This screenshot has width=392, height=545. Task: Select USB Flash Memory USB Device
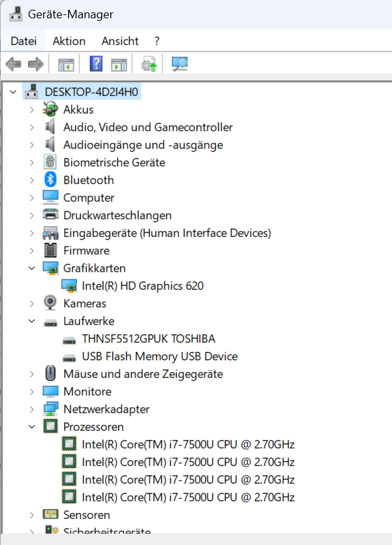160,356
